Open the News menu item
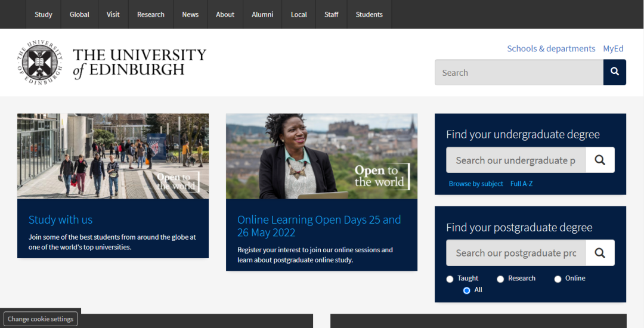 pos(190,14)
